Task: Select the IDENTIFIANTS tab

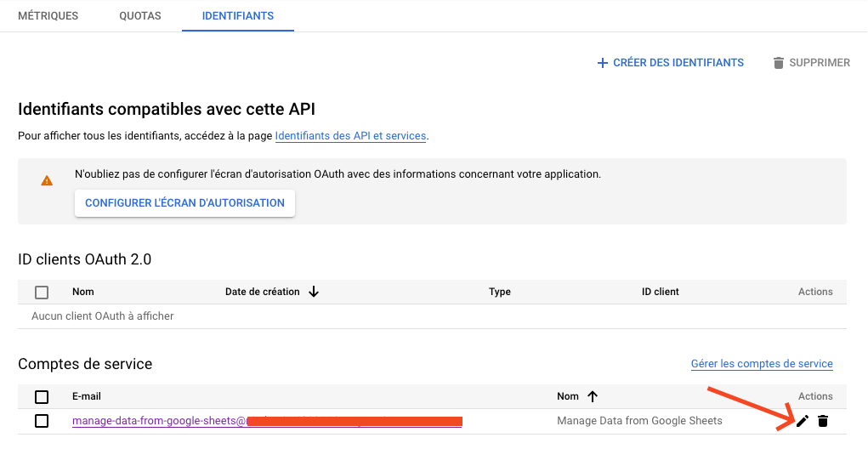Action: [238, 16]
